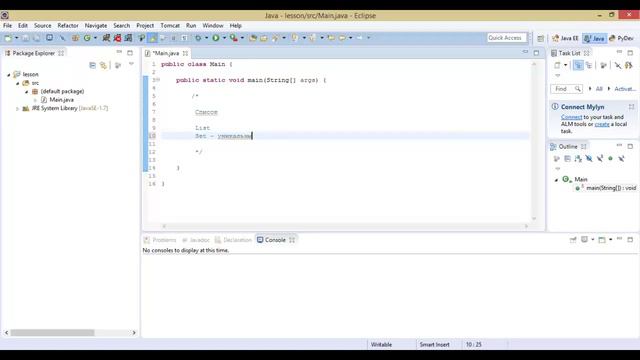Image resolution: width=640 pixels, height=360 pixels.
Task: Collapse the Main class in Outline
Action: [556, 180]
